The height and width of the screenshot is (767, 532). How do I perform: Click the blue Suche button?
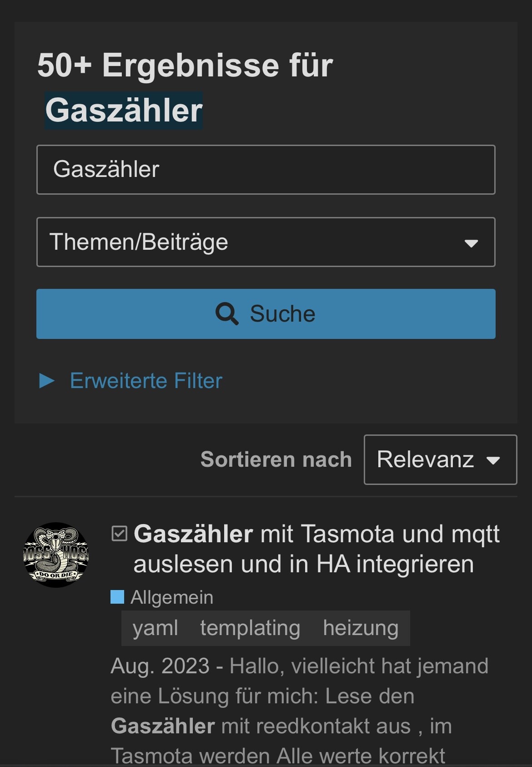coord(266,314)
